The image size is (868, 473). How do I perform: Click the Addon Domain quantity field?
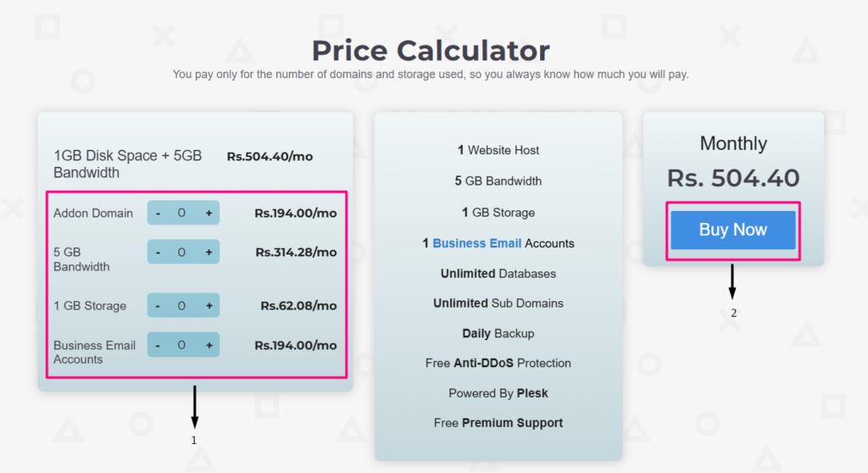click(x=182, y=213)
